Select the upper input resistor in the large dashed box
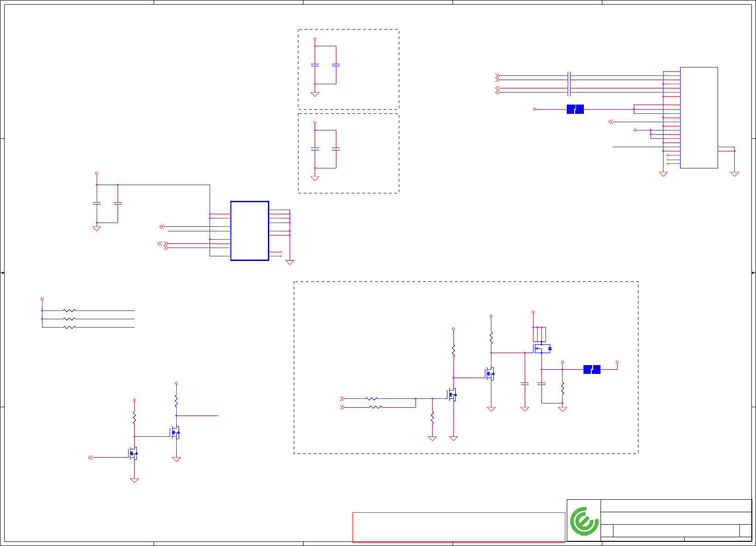 click(372, 398)
